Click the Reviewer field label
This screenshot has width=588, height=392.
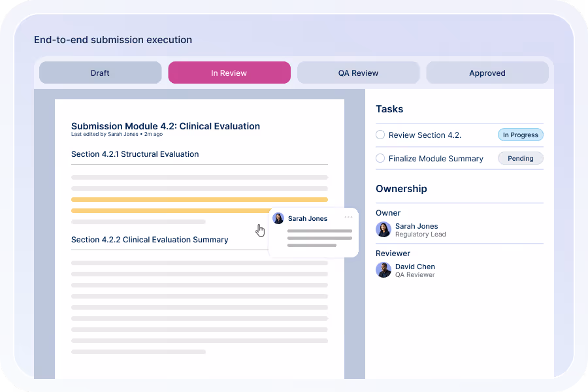(393, 253)
